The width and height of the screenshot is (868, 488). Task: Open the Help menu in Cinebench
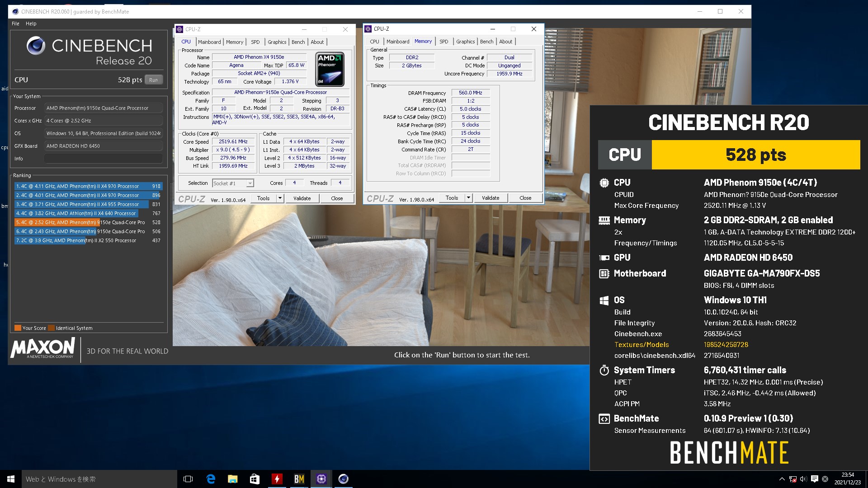(x=31, y=23)
